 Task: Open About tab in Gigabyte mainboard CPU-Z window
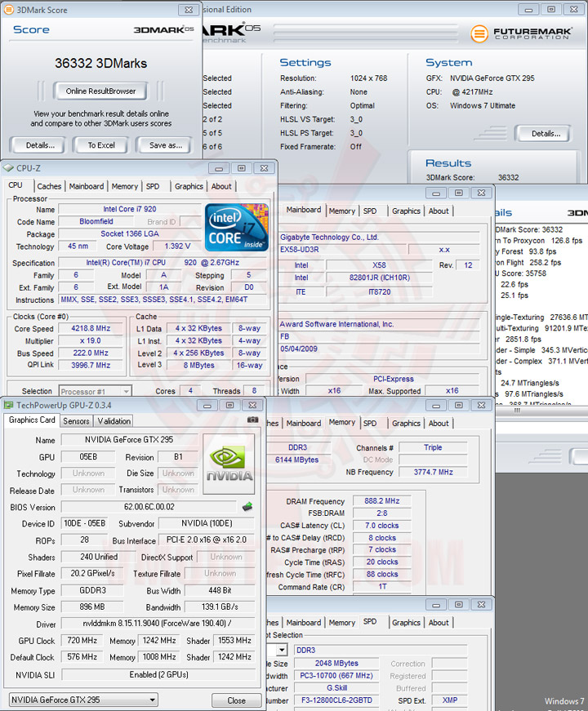tap(439, 211)
